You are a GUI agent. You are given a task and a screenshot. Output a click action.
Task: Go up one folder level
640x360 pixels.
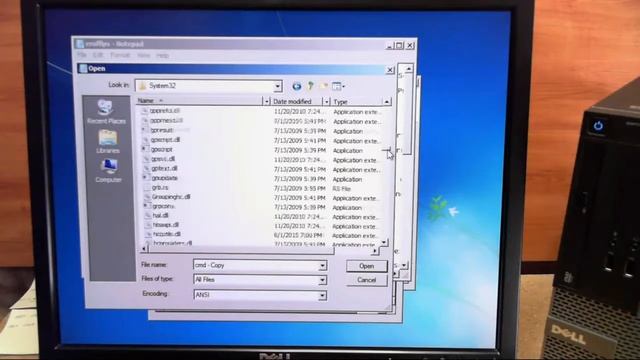pyautogui.click(x=311, y=86)
